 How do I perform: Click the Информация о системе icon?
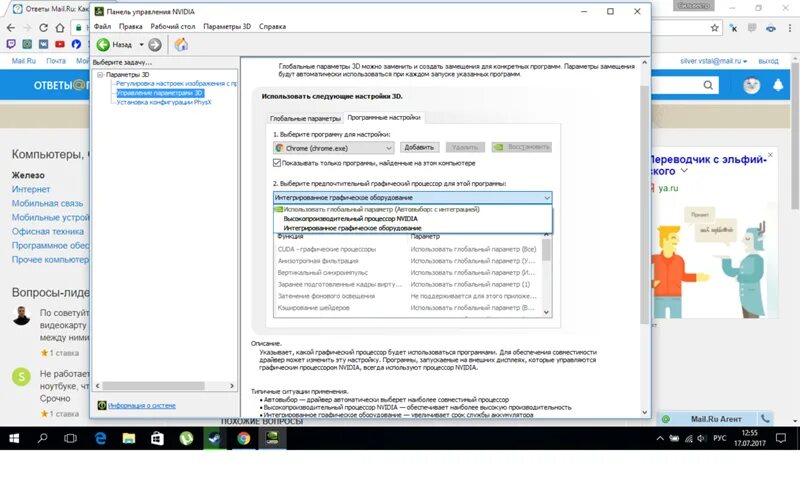click(x=102, y=406)
